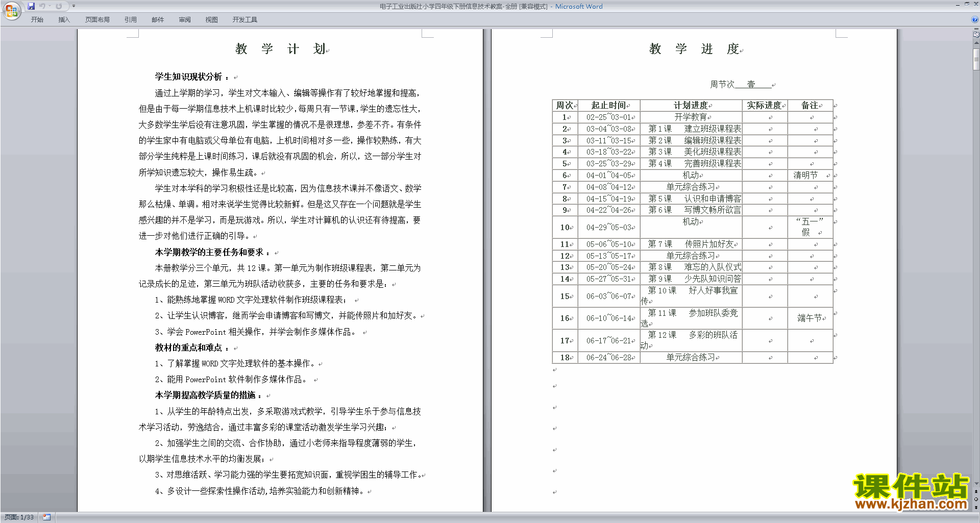Click the vertical scrollbar thumb
The height and width of the screenshot is (523, 980).
[x=976, y=59]
